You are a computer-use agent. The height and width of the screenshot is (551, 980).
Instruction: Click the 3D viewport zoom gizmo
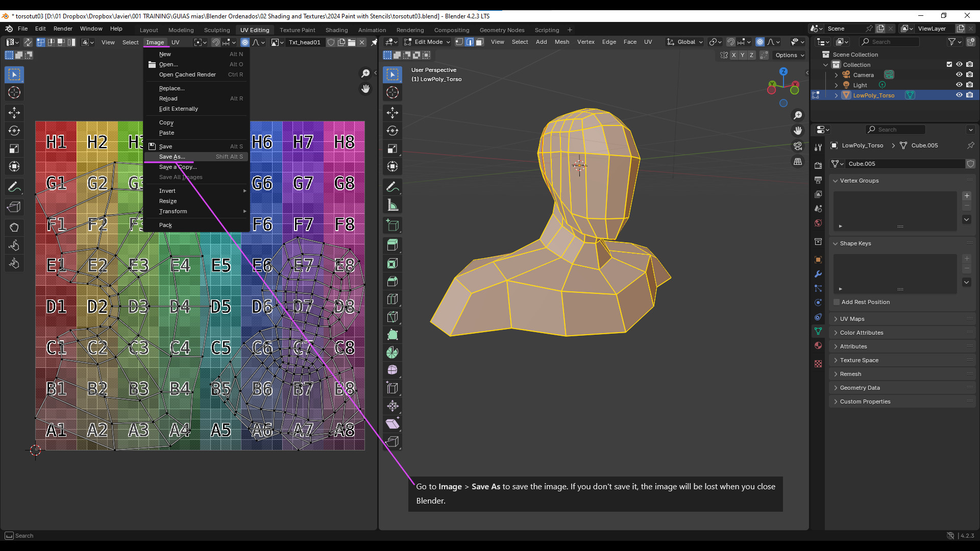[x=798, y=115]
